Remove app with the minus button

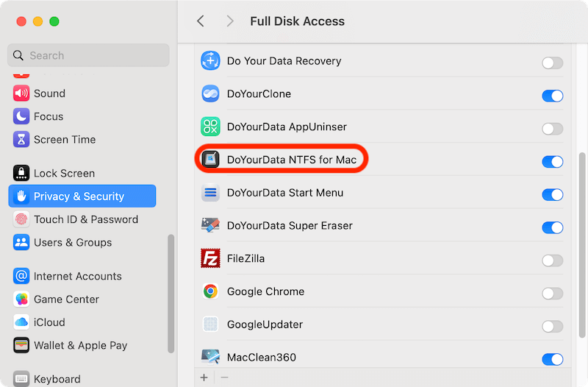[x=224, y=377]
